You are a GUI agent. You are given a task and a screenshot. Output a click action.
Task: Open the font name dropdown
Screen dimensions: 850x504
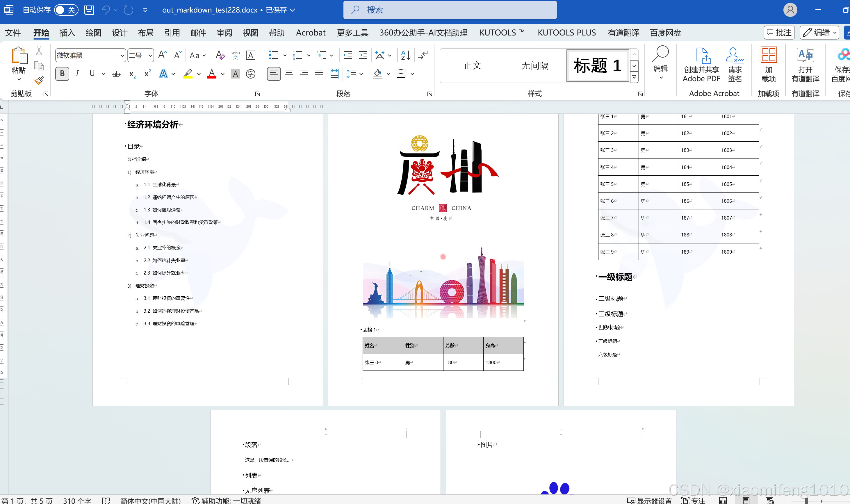(x=122, y=55)
